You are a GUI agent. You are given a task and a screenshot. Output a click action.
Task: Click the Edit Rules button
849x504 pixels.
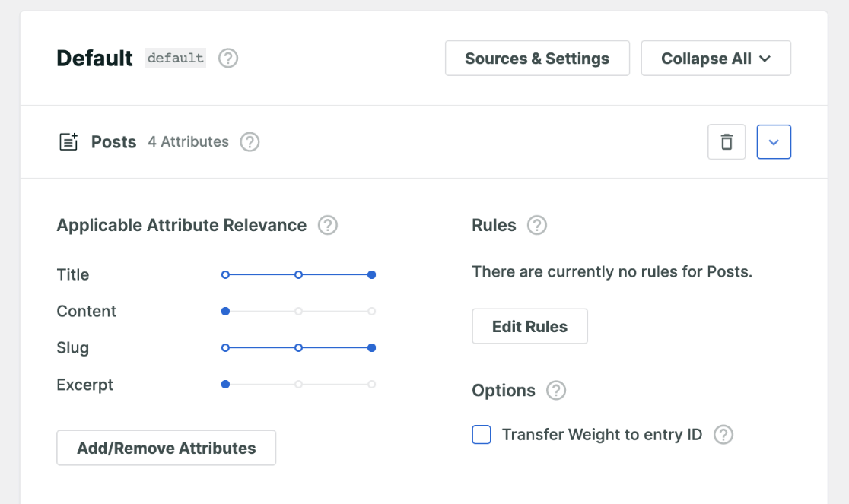pos(529,327)
